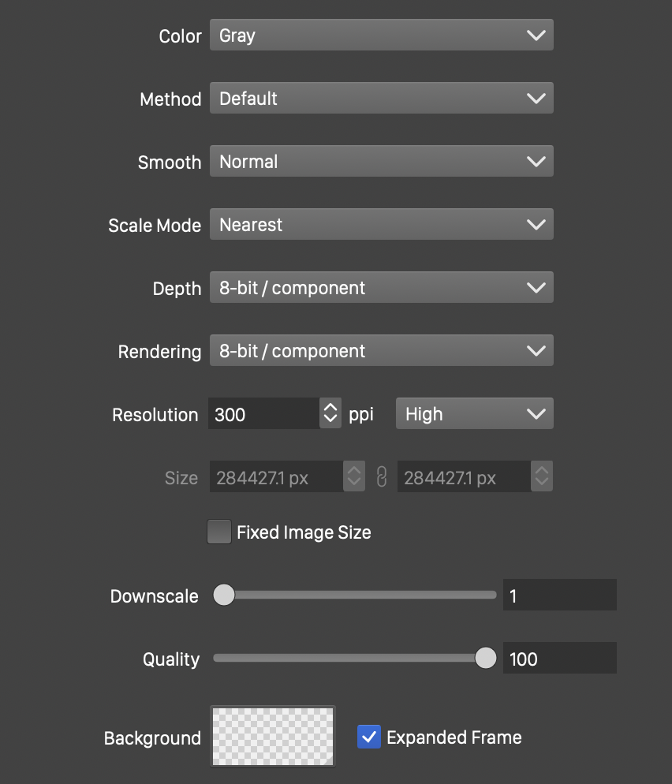This screenshot has width=672, height=784.
Task: Open the resolution preset dropdown showing High
Action: (x=474, y=414)
